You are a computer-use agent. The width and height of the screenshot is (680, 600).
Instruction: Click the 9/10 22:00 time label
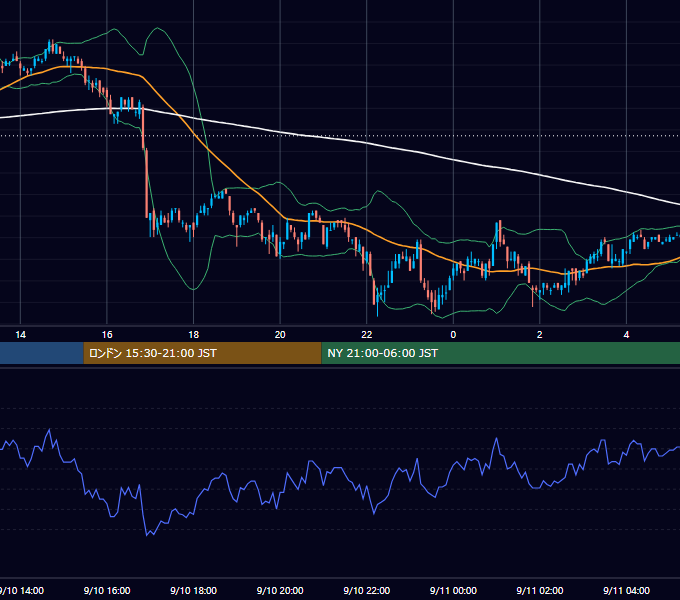pos(366,590)
